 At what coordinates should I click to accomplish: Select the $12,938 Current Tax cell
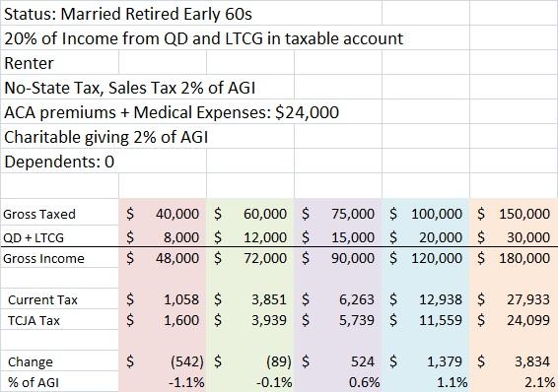(x=426, y=299)
